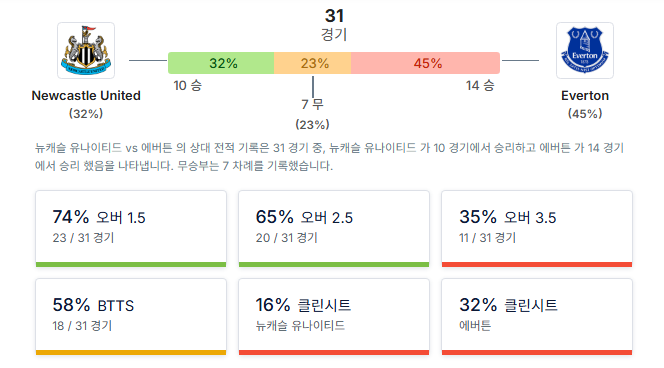Open the Everton team name link
This screenshot has height=368, width=664.
tap(585, 96)
